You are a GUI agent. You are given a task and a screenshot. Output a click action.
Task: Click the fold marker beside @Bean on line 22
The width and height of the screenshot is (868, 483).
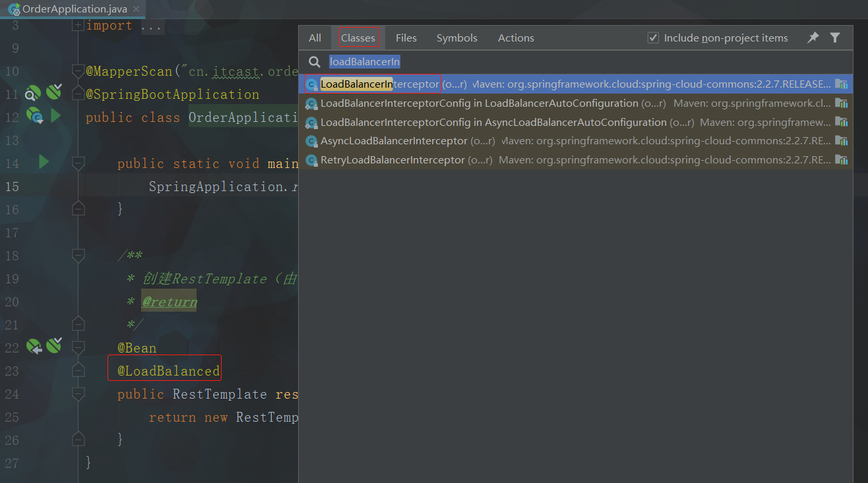point(78,348)
